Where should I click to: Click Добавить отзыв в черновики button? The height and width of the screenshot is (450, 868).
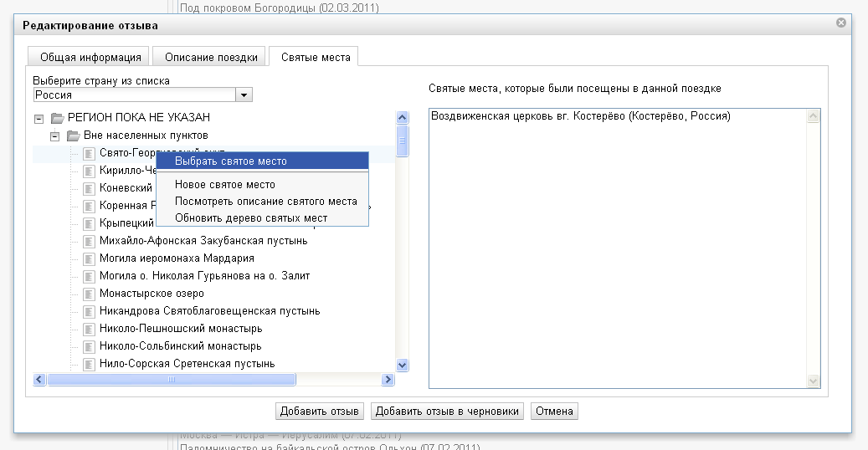(x=448, y=411)
